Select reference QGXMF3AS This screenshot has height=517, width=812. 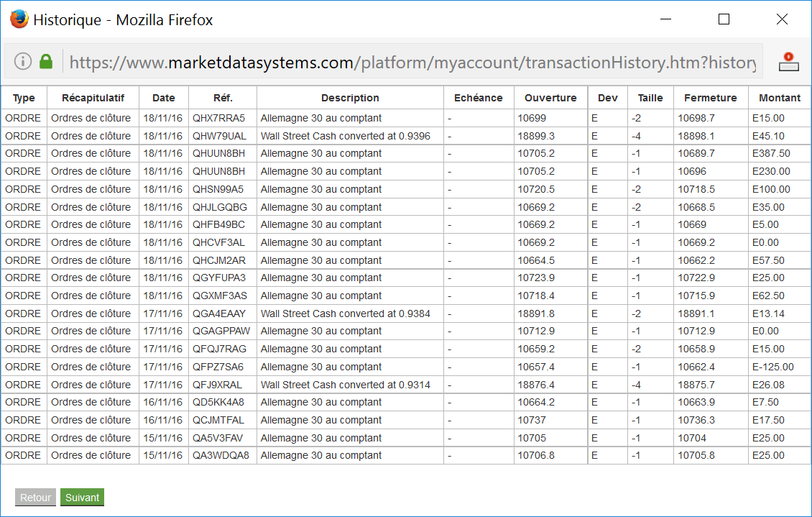tap(220, 296)
